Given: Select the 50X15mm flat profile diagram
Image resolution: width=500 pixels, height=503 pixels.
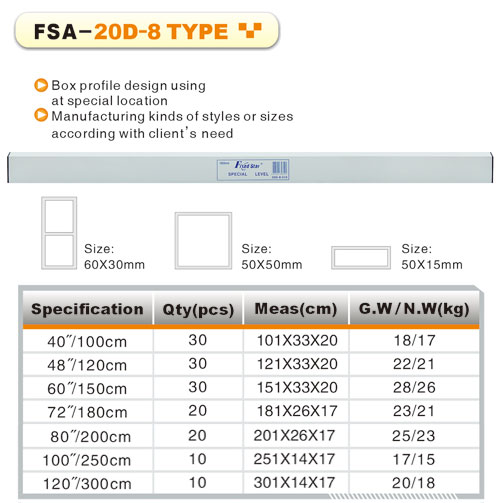Looking at the screenshot, I should pyautogui.click(x=361, y=258).
